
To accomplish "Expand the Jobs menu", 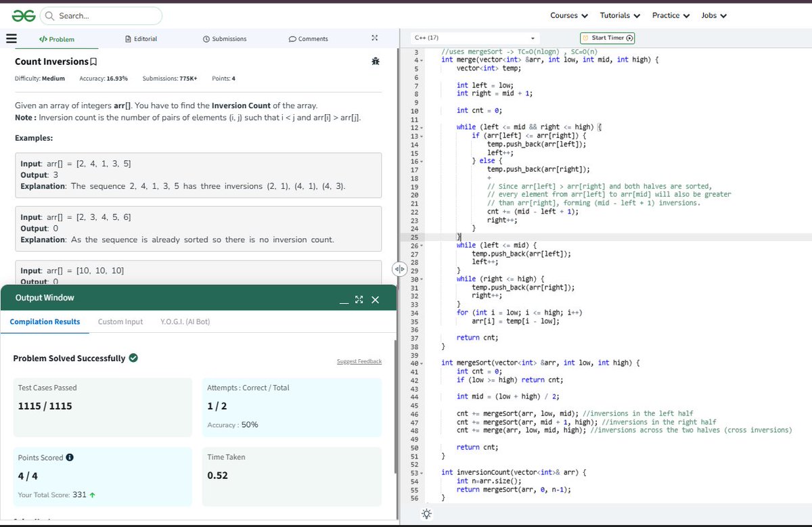I will pos(714,16).
